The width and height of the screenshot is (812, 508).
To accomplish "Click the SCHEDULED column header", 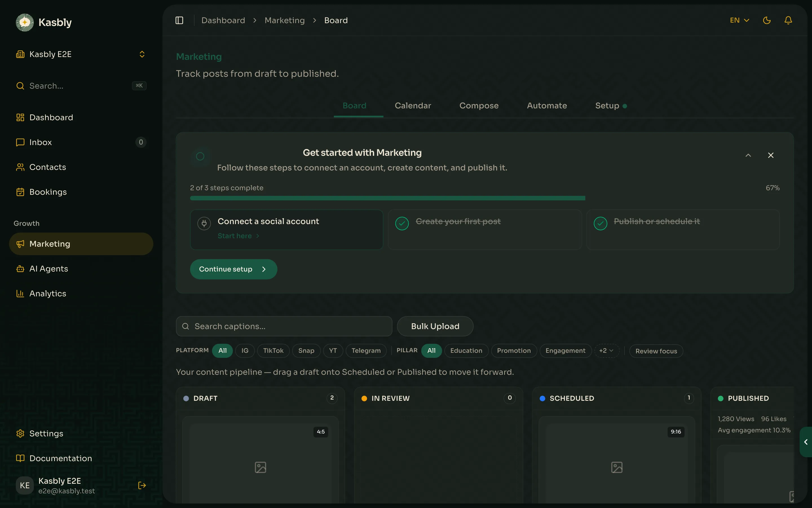I will (617, 398).
